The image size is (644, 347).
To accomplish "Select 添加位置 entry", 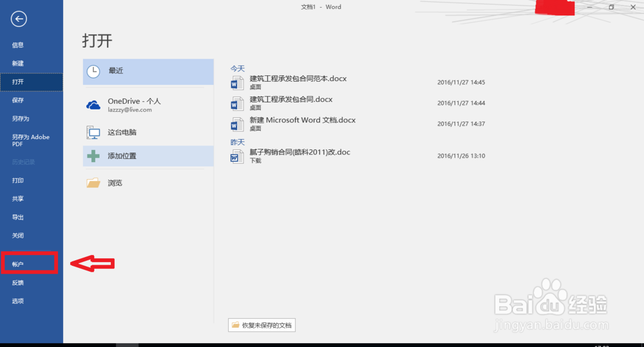I will [148, 156].
